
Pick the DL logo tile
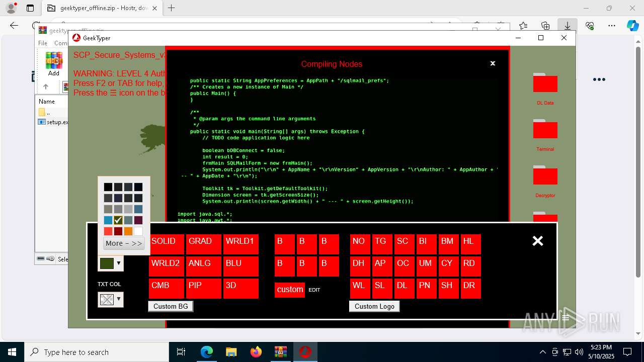click(405, 288)
